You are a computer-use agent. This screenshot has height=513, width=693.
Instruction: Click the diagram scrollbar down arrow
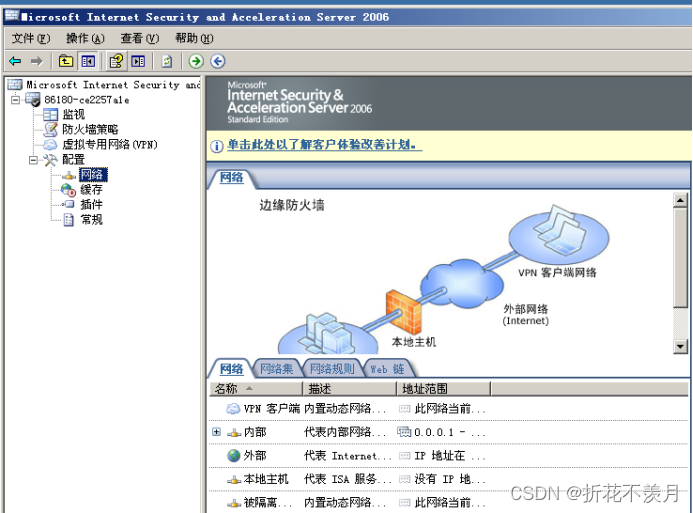[680, 346]
